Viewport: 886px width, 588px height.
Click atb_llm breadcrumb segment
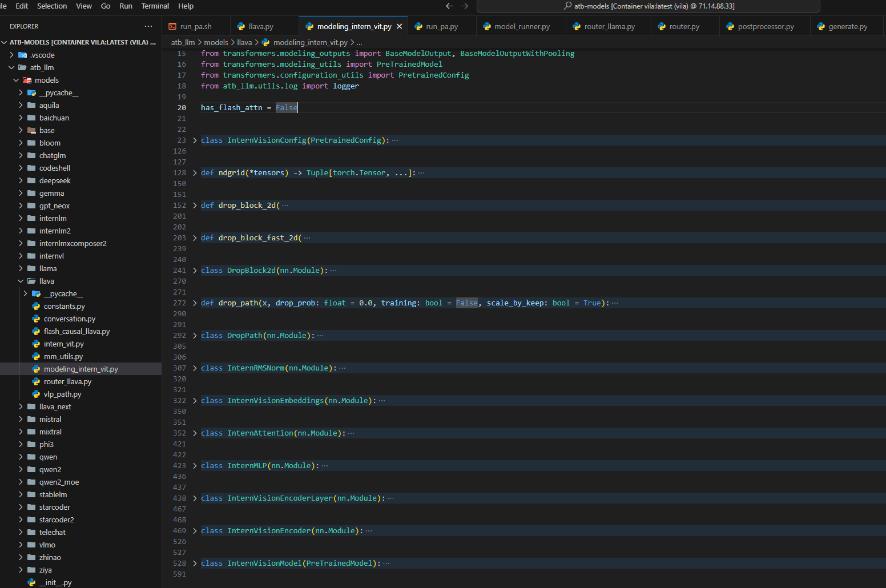[x=183, y=42]
